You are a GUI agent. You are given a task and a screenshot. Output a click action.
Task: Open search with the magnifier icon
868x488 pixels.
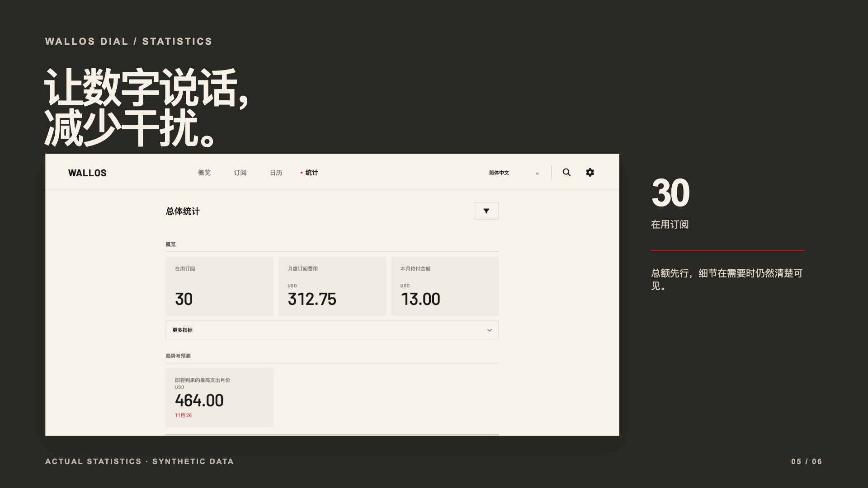coord(566,172)
